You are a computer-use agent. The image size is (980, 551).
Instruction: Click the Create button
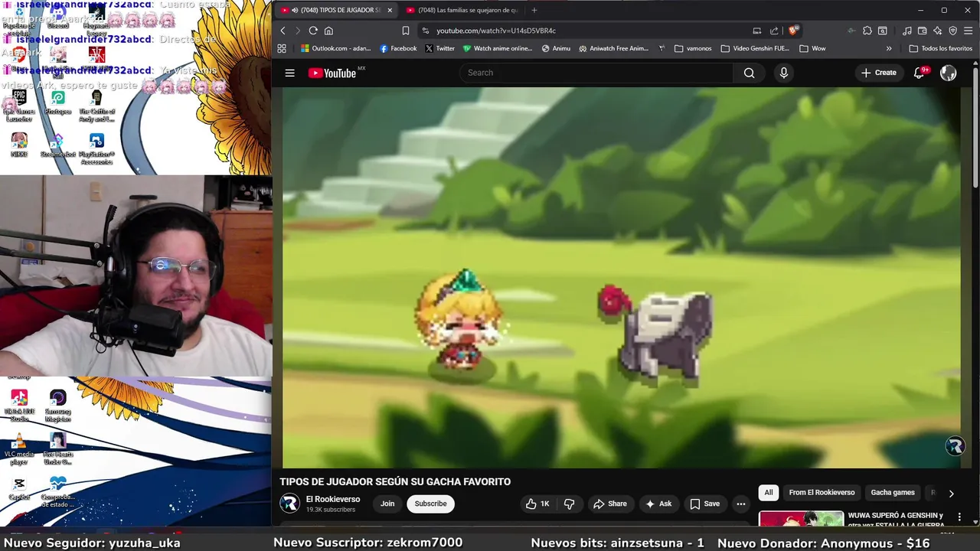[878, 73]
